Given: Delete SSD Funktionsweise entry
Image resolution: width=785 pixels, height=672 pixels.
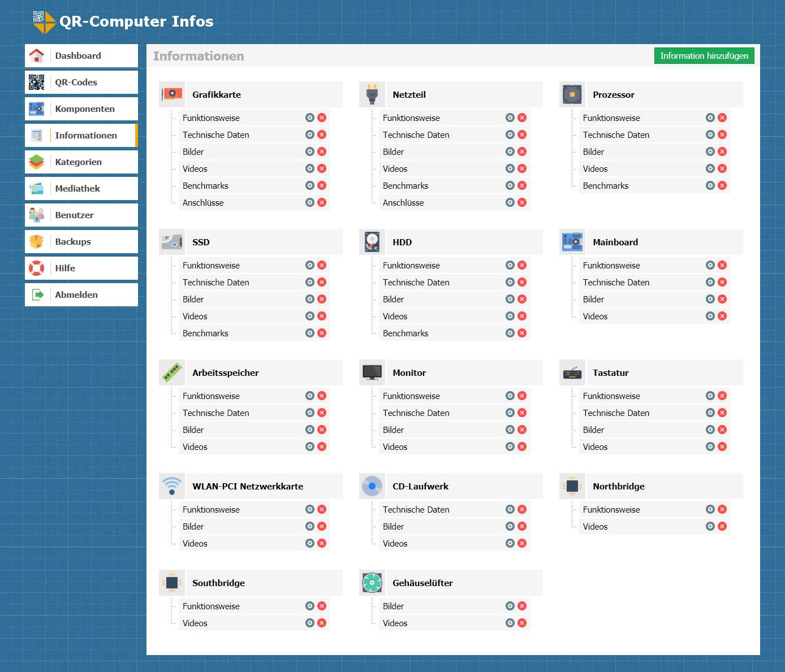Looking at the screenshot, I should coord(322,265).
